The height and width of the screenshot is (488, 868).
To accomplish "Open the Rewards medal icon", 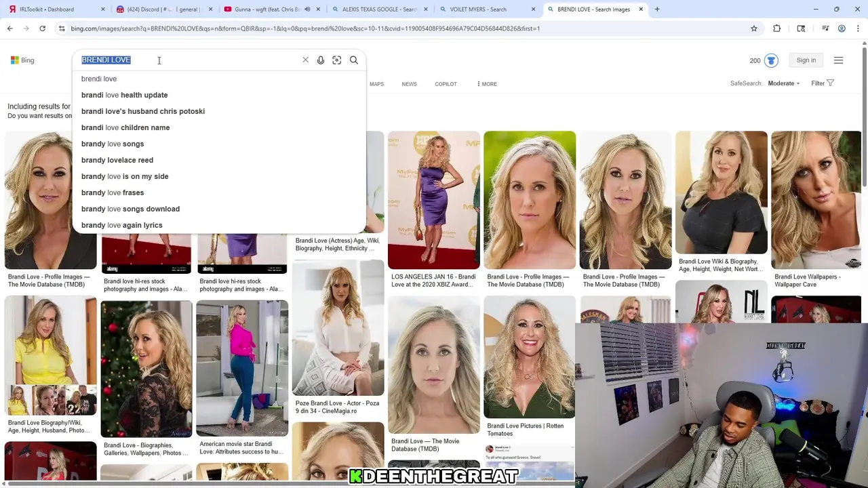I will (771, 60).
